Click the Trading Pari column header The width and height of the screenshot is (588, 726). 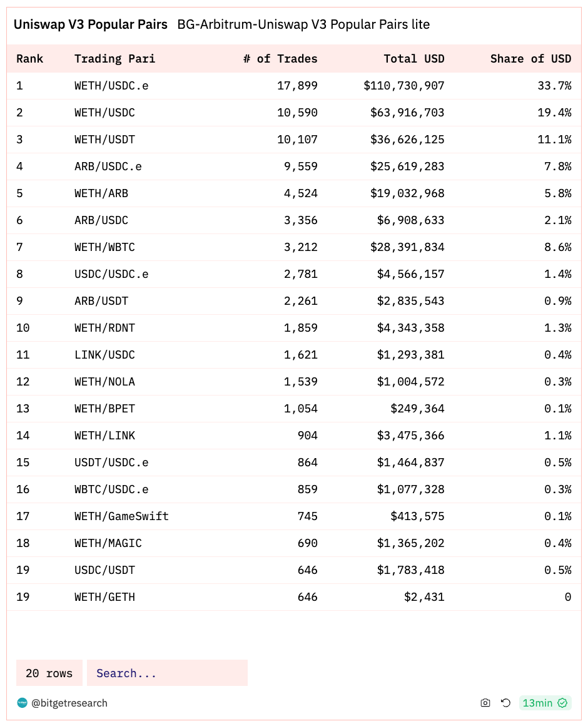click(114, 59)
